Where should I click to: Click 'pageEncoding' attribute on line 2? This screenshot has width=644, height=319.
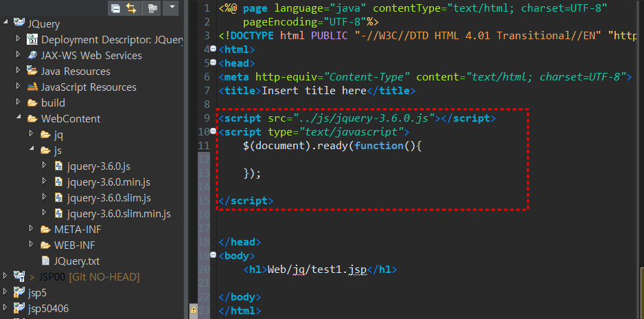pos(279,21)
